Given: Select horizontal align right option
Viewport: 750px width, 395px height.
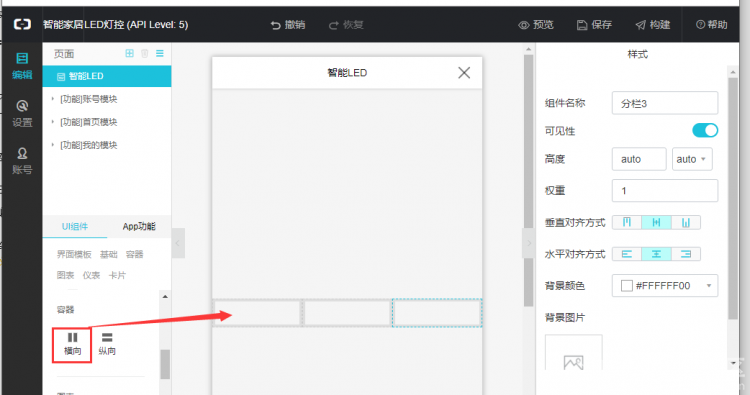Looking at the screenshot, I should click(686, 254).
